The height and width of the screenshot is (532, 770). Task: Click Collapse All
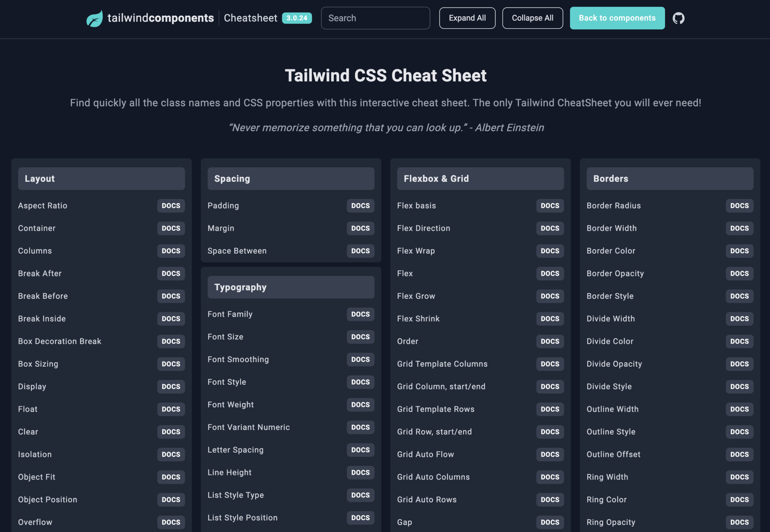tap(532, 18)
